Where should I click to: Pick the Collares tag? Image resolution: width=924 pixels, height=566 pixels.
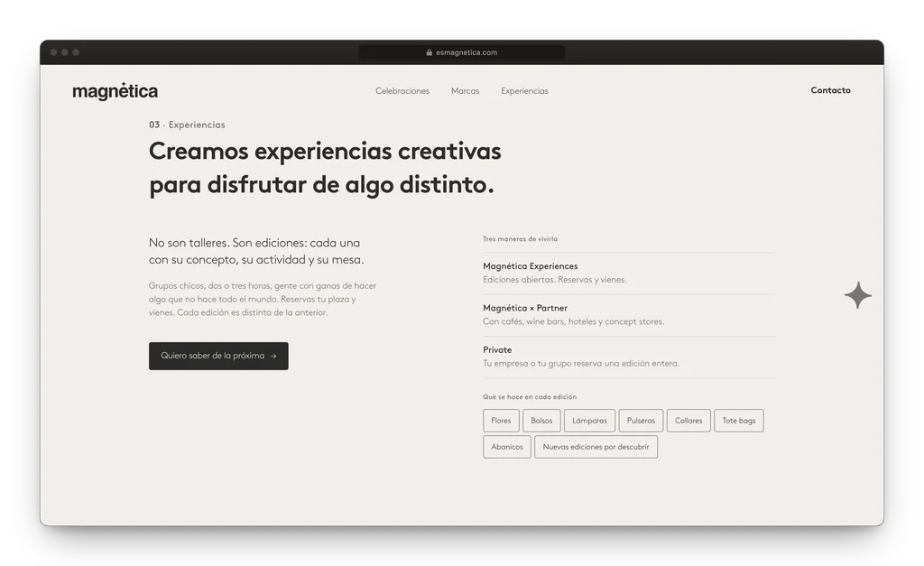(x=688, y=421)
